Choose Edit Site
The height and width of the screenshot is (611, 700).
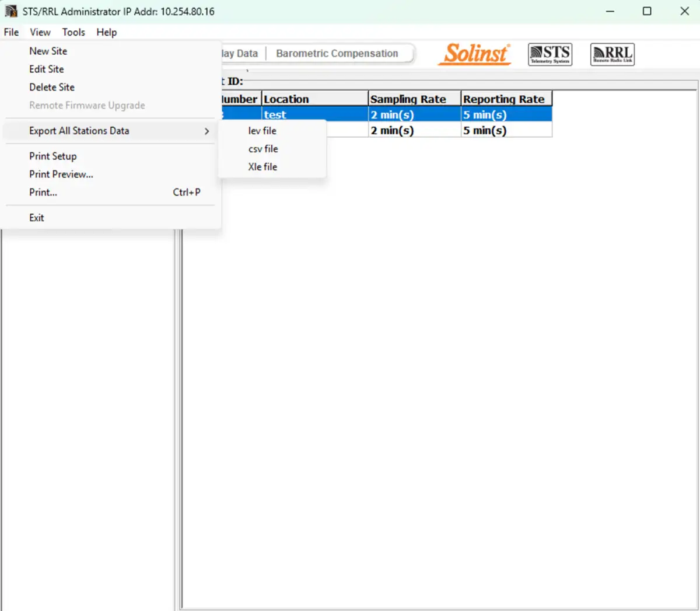pos(46,69)
